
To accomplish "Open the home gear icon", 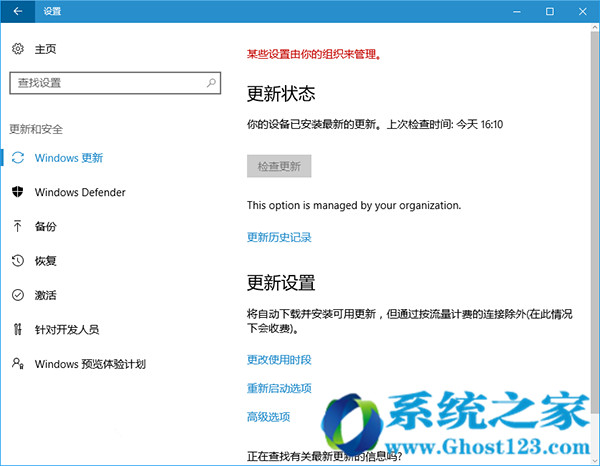I will pyautogui.click(x=18, y=49).
